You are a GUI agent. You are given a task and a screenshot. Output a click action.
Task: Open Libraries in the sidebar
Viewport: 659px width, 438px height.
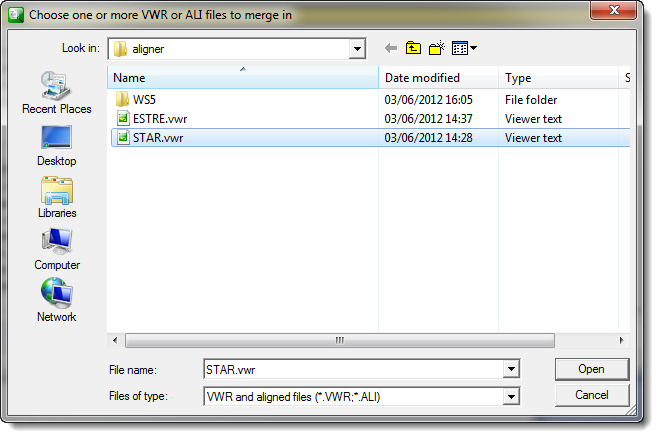pyautogui.click(x=57, y=198)
